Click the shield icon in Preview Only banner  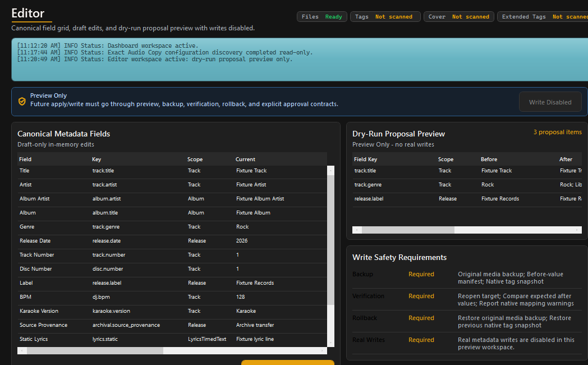click(x=22, y=101)
